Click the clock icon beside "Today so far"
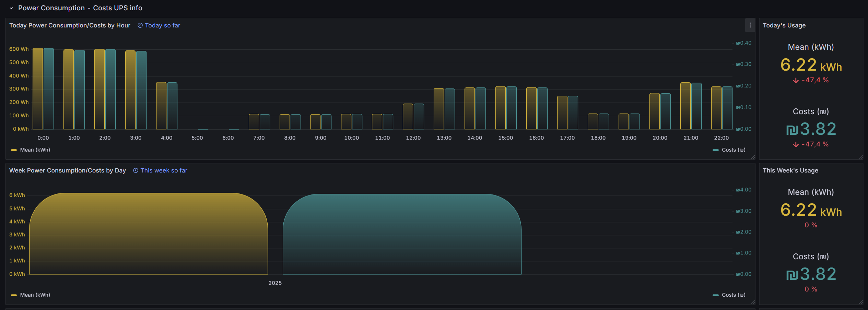The height and width of the screenshot is (310, 868). tap(140, 25)
